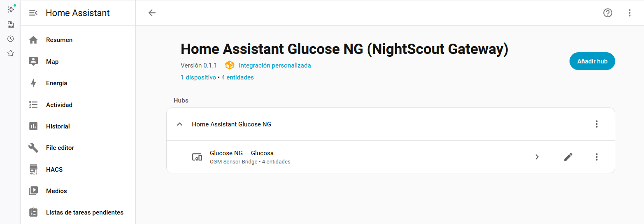644x224 pixels.
Task: Collapse the Home Assistant sidebar menu icon
Action: 33,13
